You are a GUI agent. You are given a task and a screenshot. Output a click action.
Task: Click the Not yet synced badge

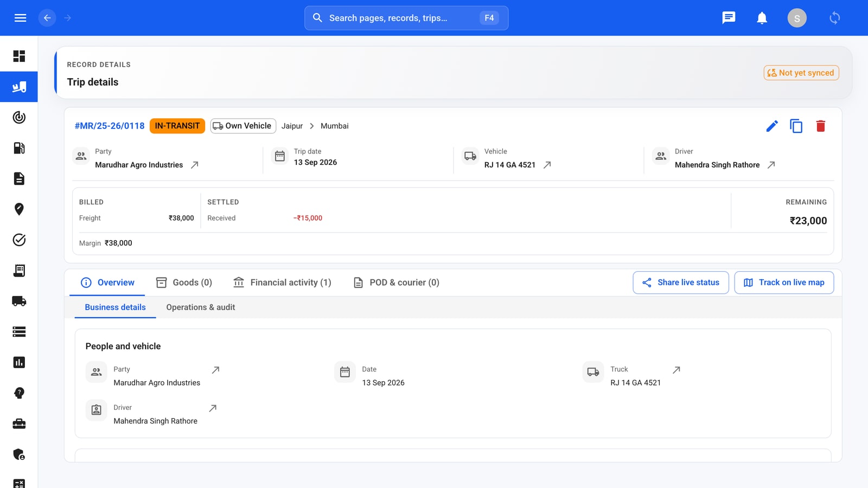(x=801, y=73)
